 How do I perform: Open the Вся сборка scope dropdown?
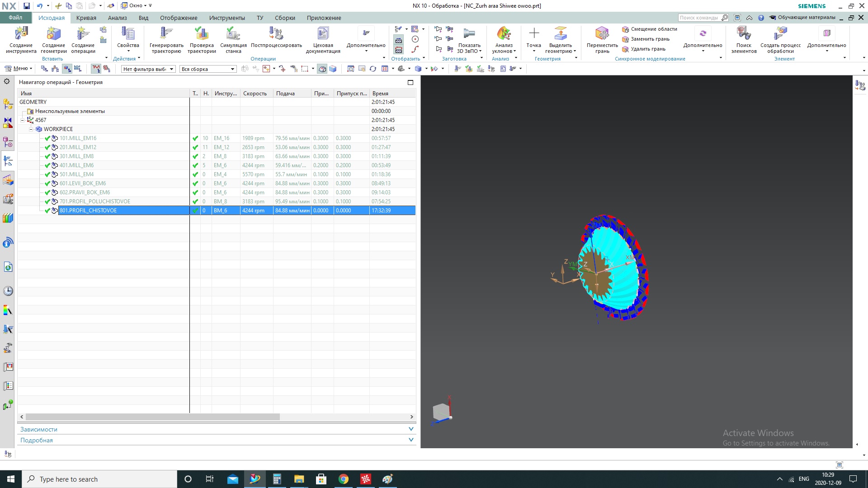208,69
